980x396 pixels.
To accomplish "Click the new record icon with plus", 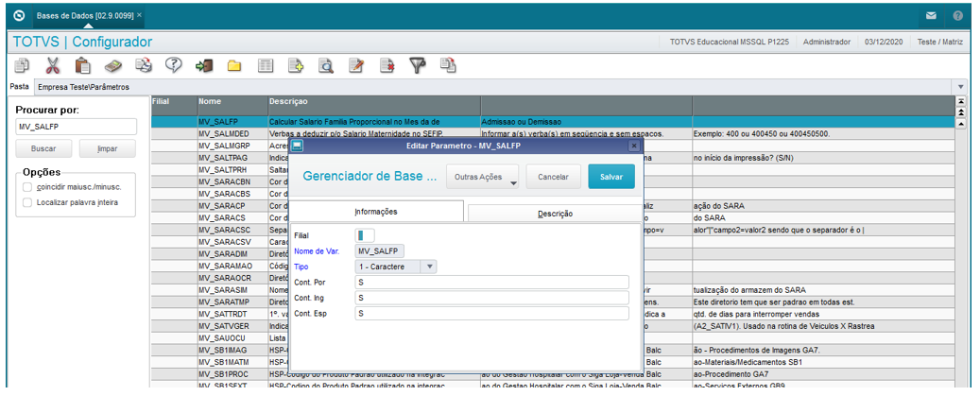I will [296, 65].
